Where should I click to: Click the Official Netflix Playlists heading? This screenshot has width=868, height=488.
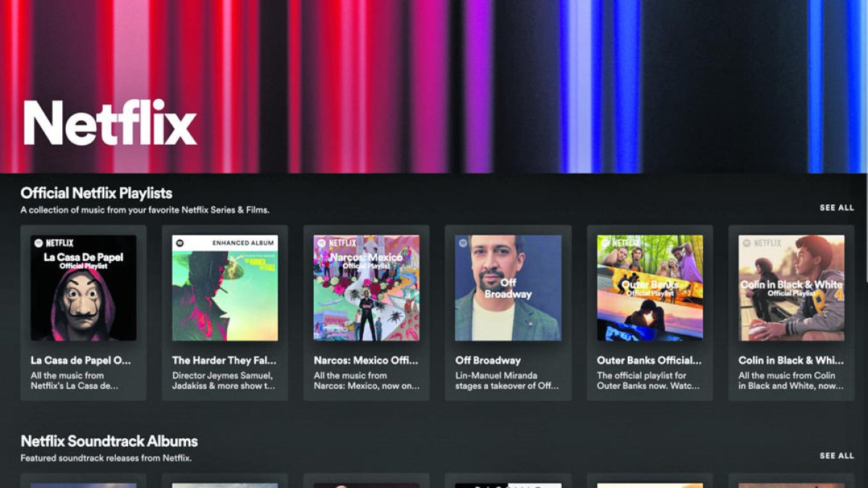(96, 193)
